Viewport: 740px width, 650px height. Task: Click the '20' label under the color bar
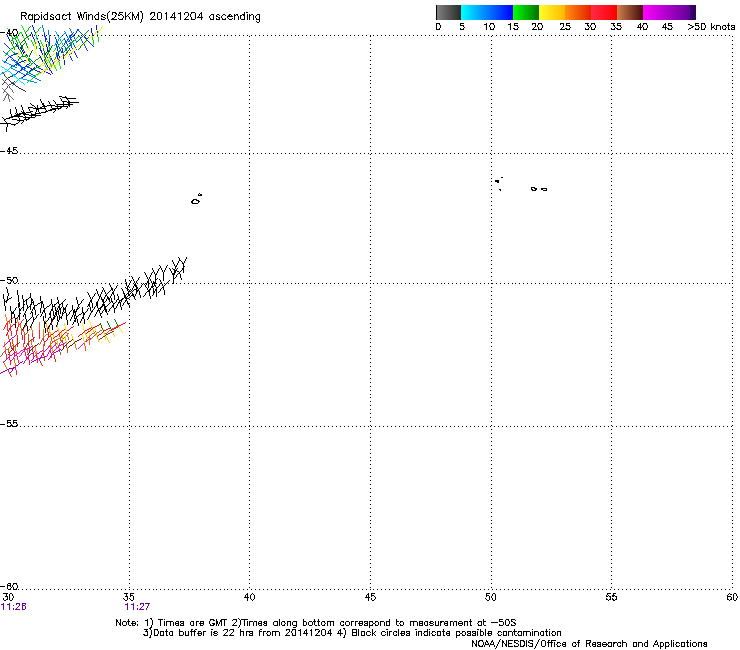pos(537,27)
